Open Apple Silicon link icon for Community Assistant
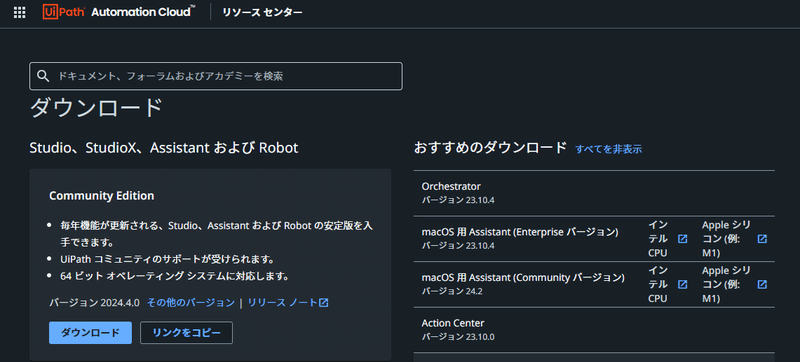 [762, 285]
